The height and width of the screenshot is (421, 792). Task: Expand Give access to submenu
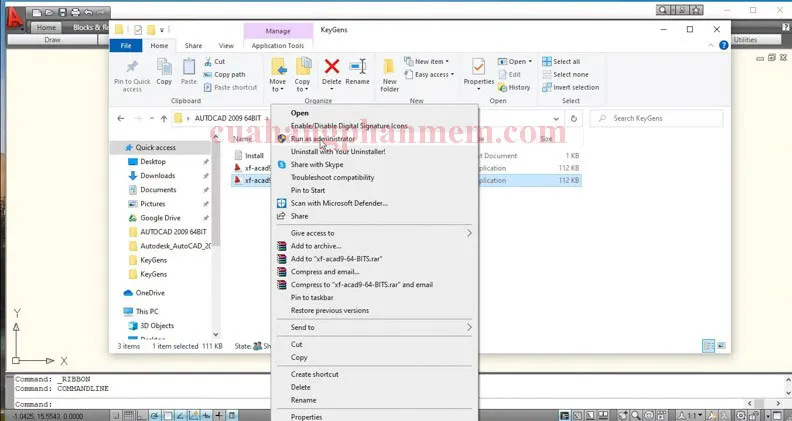click(374, 233)
